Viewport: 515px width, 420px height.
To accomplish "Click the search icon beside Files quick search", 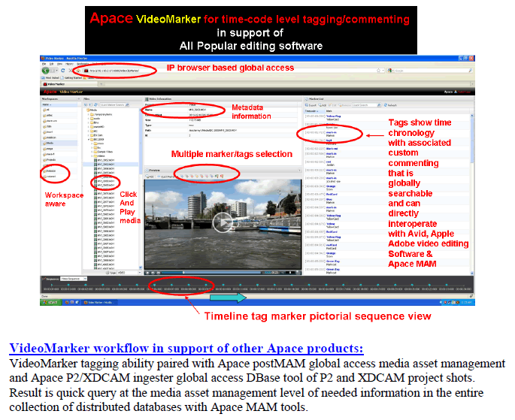I will [127, 104].
